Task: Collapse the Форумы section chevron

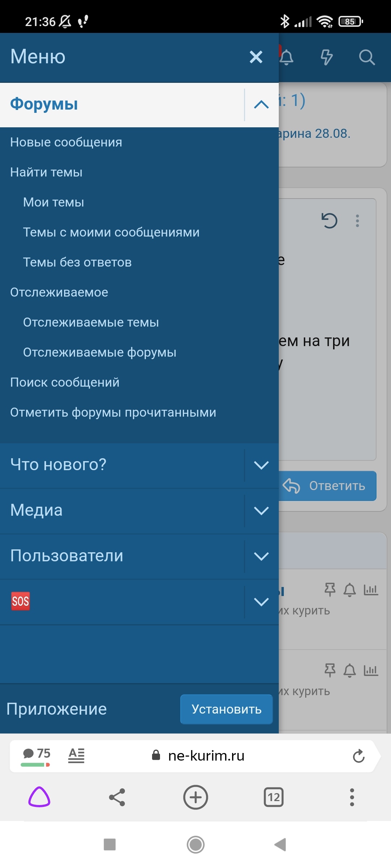Action: click(x=261, y=105)
